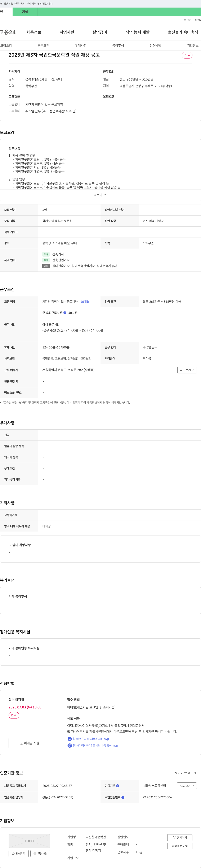
Task: Open the 취업지원 main menu
Action: 67,32
